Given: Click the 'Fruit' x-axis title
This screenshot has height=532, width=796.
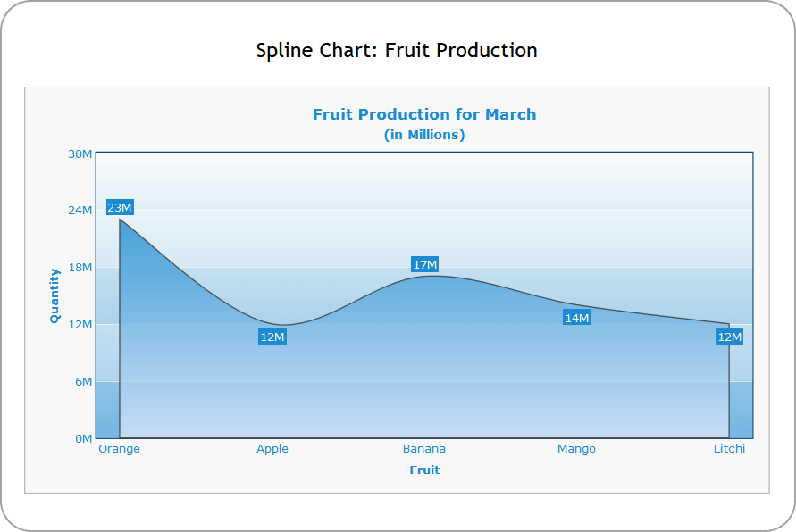Looking at the screenshot, I should [x=424, y=470].
